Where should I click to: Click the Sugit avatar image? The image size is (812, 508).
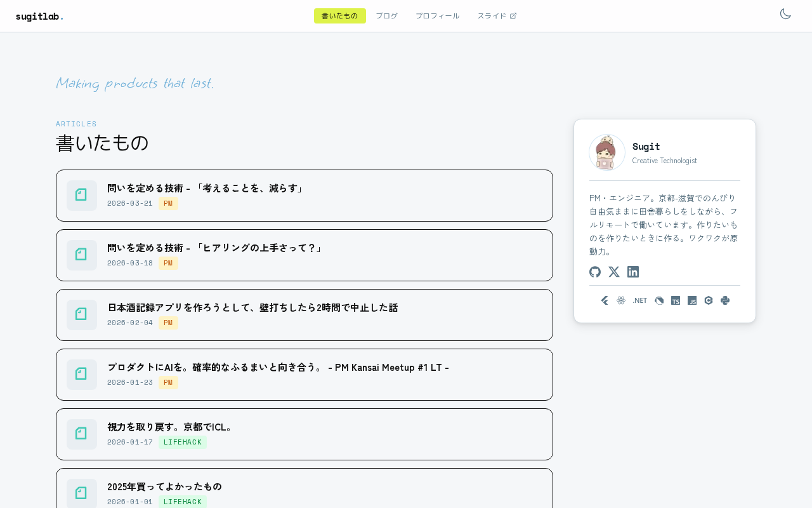607,152
